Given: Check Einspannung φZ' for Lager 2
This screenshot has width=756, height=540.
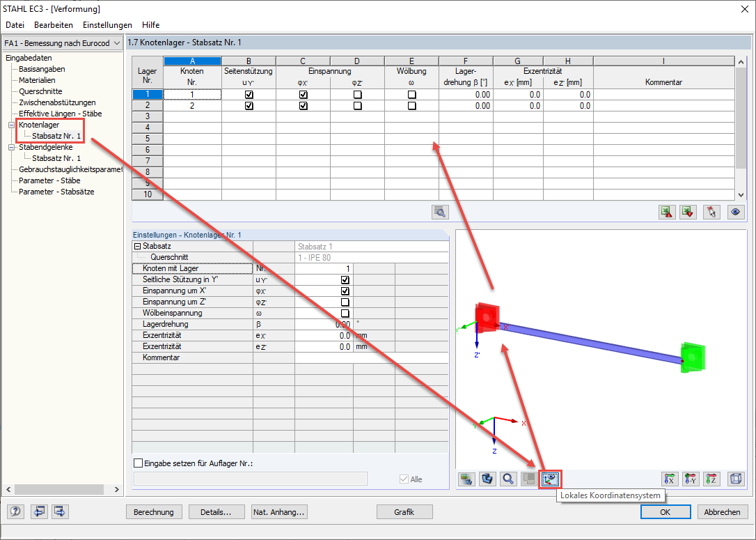Looking at the screenshot, I should [357, 106].
